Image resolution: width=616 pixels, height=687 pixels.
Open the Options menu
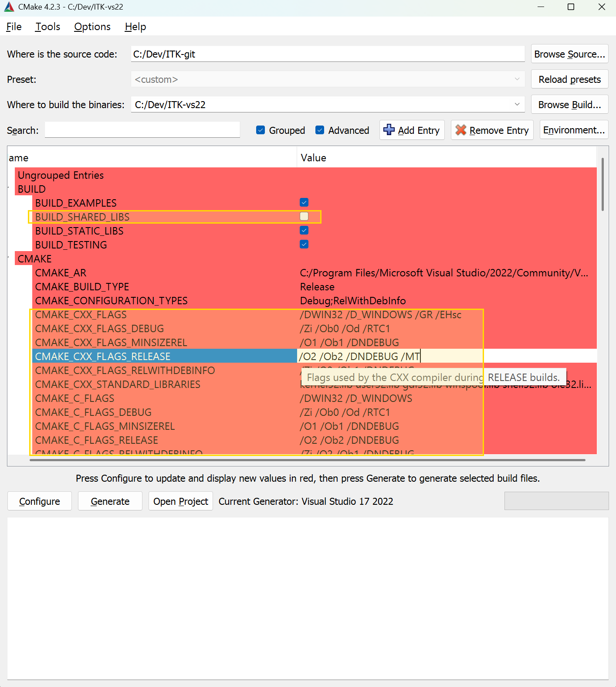[92, 27]
